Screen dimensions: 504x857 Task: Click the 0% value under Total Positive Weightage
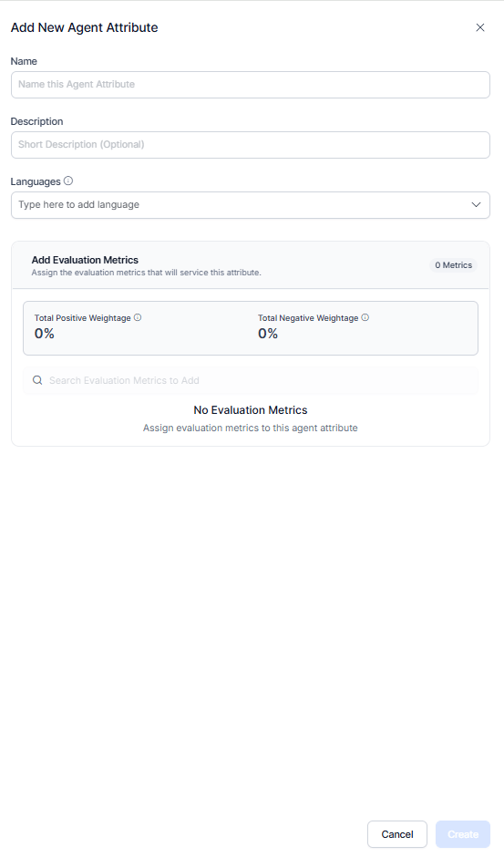click(45, 334)
